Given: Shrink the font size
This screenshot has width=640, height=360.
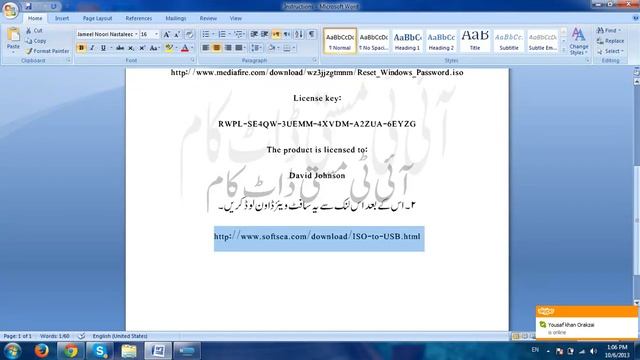Looking at the screenshot, I should (177, 35).
